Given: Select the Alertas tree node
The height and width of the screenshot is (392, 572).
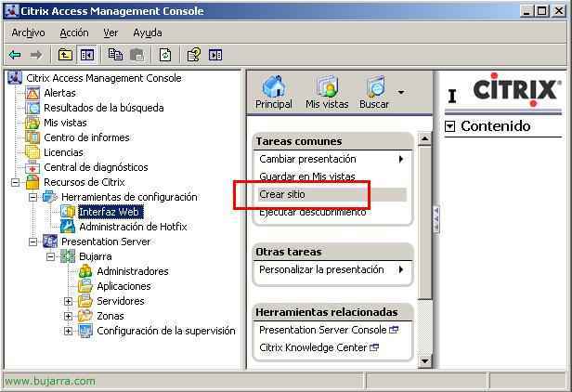Looking at the screenshot, I should (59, 93).
